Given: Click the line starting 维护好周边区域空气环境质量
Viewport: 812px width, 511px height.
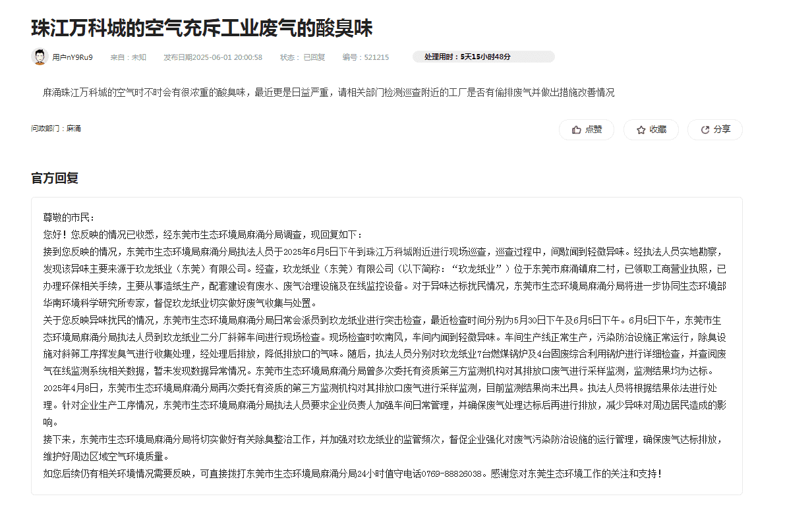Looking at the screenshot, I should tap(105, 456).
